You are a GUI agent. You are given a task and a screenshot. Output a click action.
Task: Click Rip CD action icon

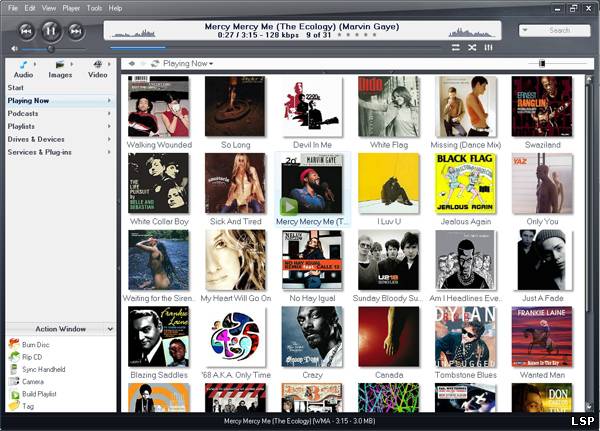[14, 357]
